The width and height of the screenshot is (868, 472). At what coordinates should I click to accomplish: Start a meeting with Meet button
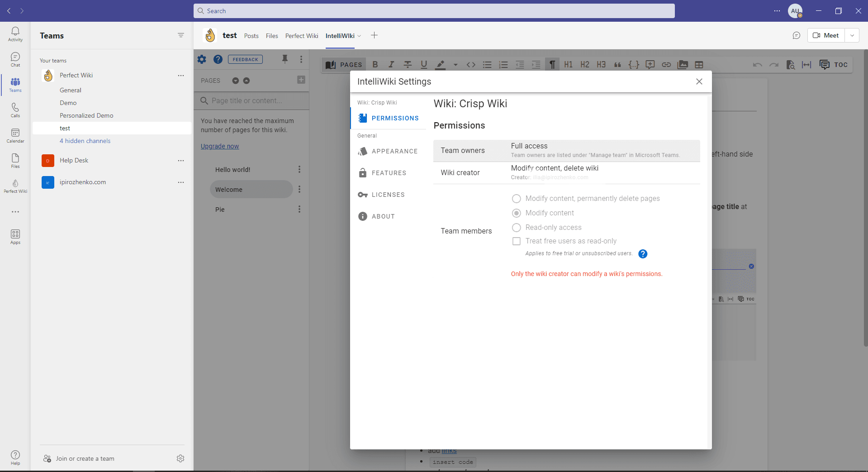[x=826, y=35]
